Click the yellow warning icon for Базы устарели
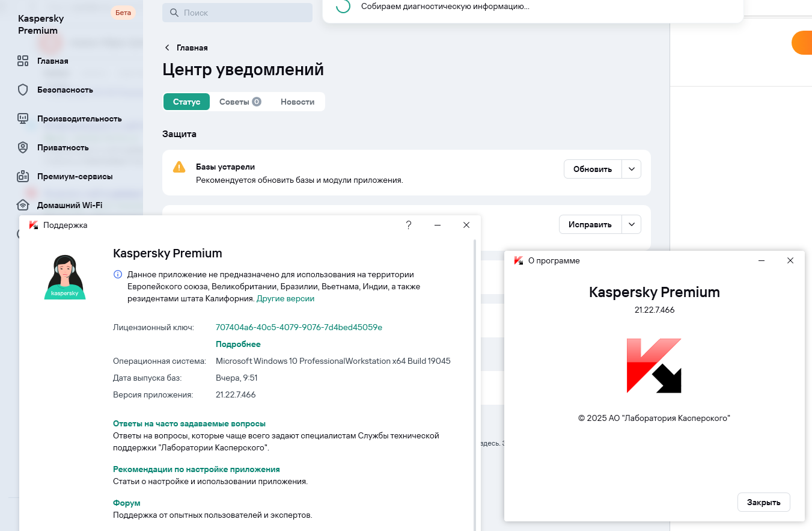The width and height of the screenshot is (812, 531). pos(179,167)
